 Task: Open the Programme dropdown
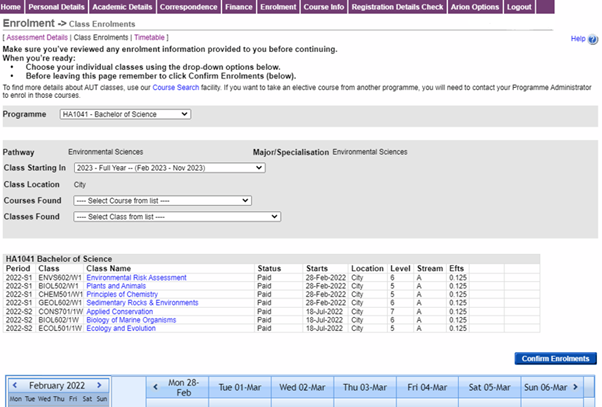point(124,115)
